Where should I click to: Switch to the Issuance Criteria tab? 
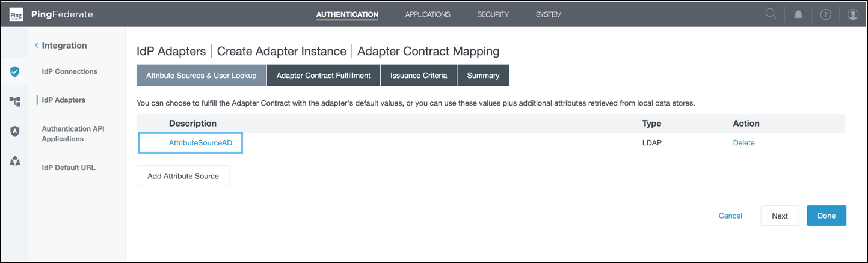pos(419,76)
